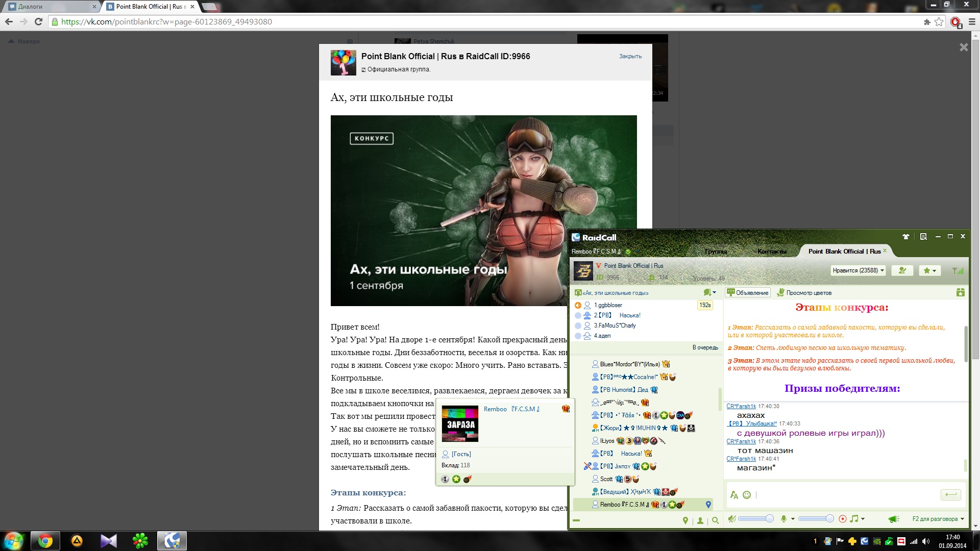This screenshot has height=551, width=980.
Task: Open the font formatting icon in chat box
Action: click(x=734, y=495)
